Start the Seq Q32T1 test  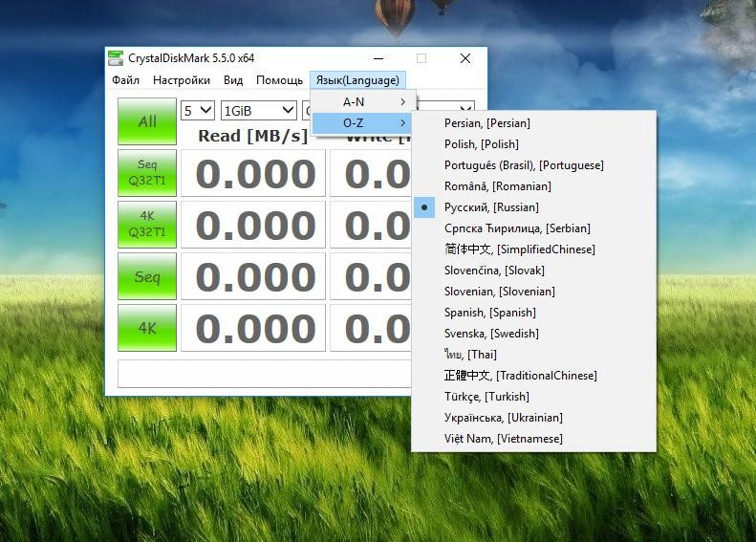(147, 173)
